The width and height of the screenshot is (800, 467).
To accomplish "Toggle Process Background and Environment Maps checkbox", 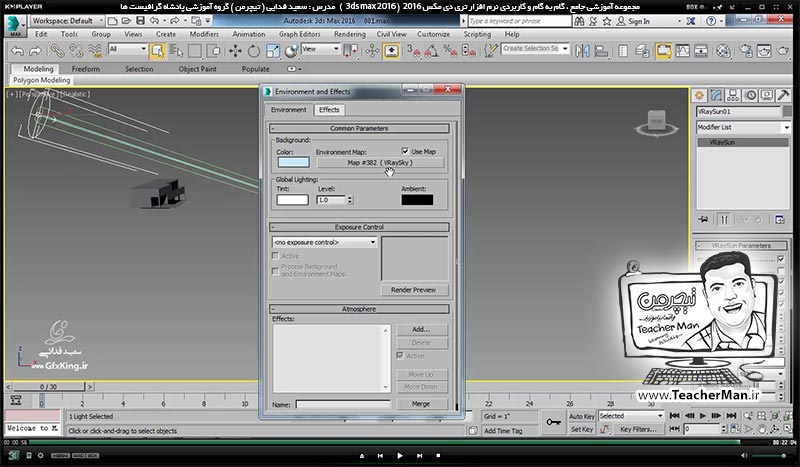I will click(276, 271).
